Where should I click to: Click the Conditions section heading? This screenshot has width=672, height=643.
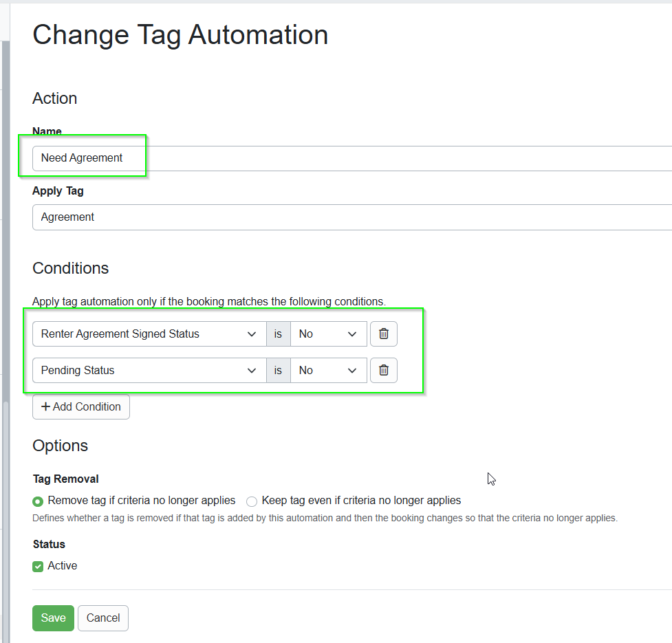point(71,268)
